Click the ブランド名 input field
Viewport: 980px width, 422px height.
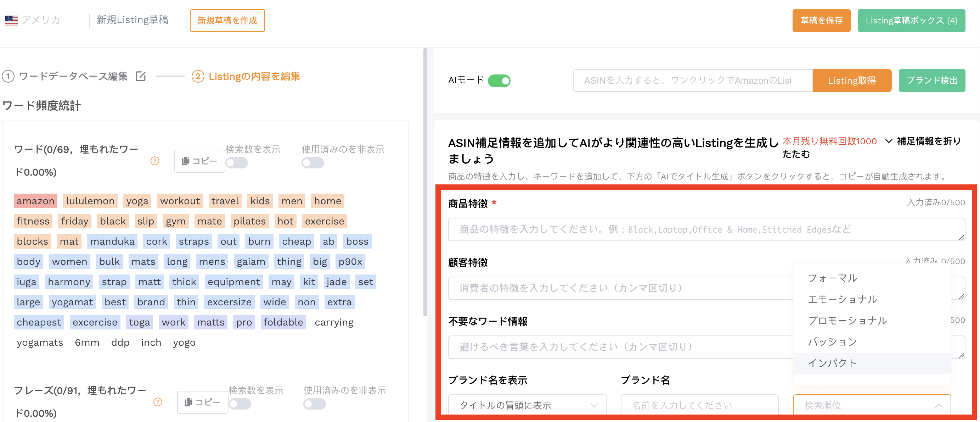point(699,405)
